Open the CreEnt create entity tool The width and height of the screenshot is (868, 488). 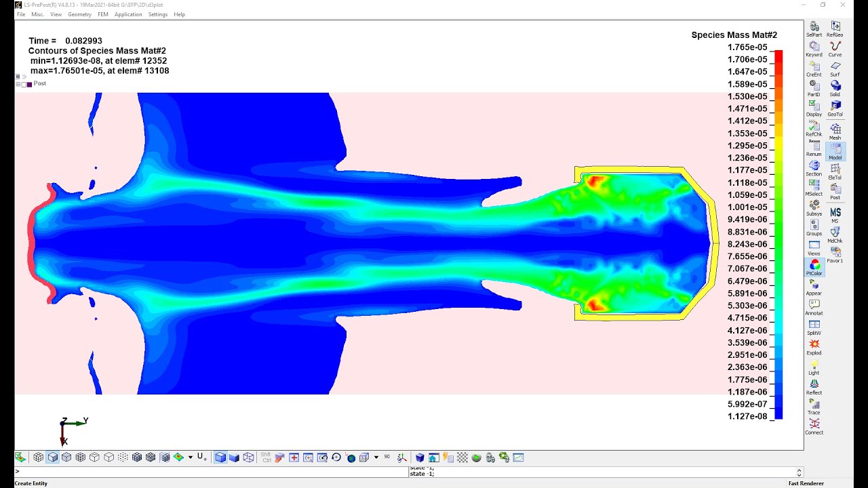tap(814, 69)
